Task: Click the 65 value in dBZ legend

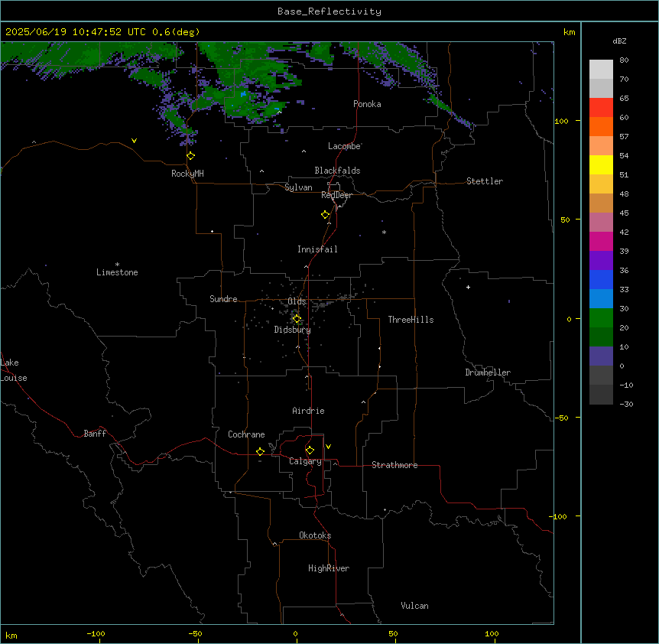Action: click(x=624, y=98)
